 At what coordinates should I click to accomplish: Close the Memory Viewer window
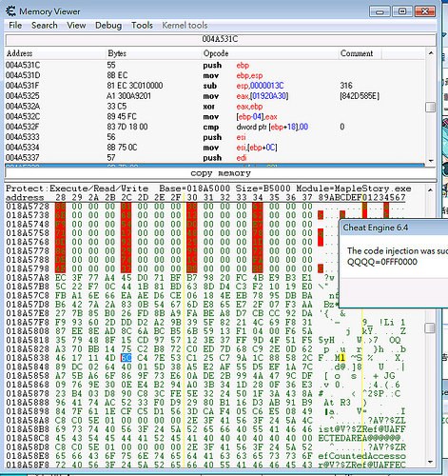tap(424, 11)
